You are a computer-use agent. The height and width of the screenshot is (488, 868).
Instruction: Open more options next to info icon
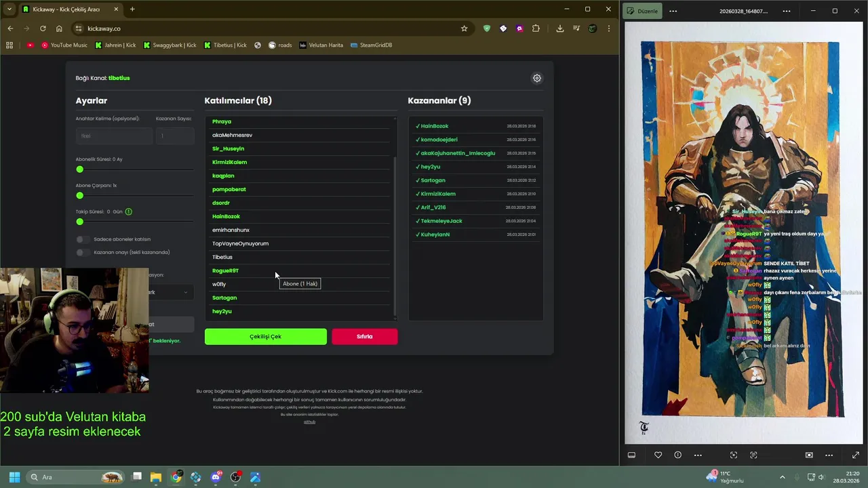(698, 455)
